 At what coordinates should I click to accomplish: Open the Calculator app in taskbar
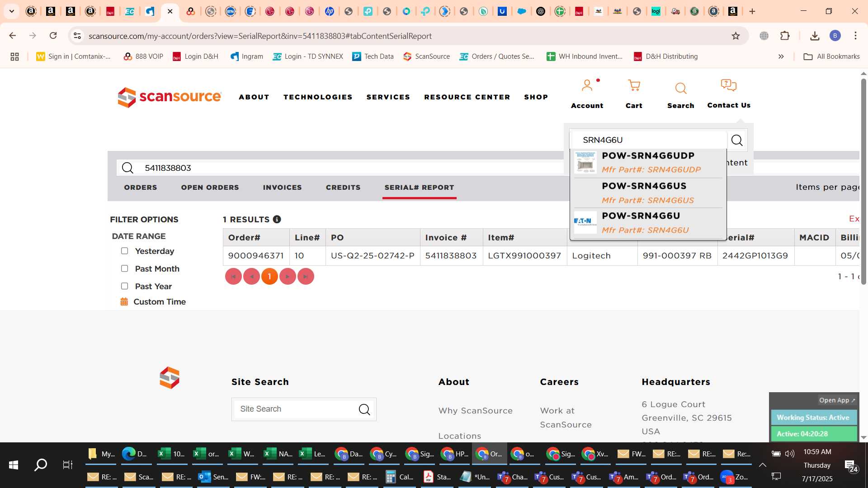400,477
